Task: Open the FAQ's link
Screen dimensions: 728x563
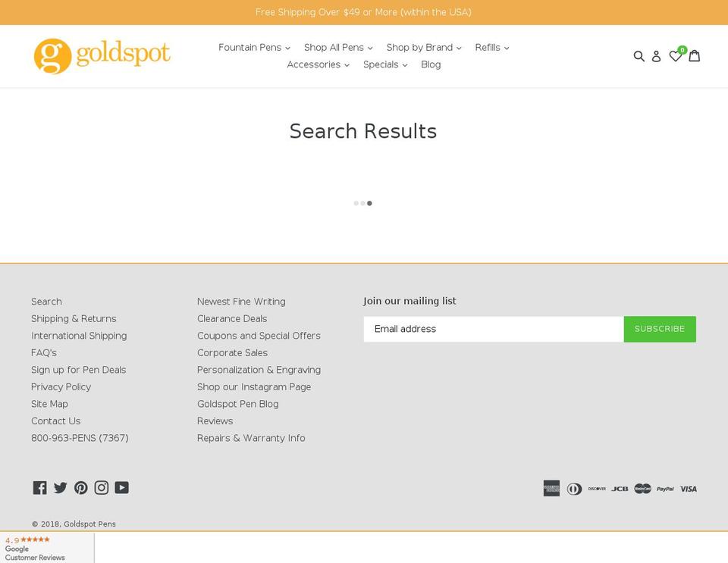Action: tap(44, 352)
